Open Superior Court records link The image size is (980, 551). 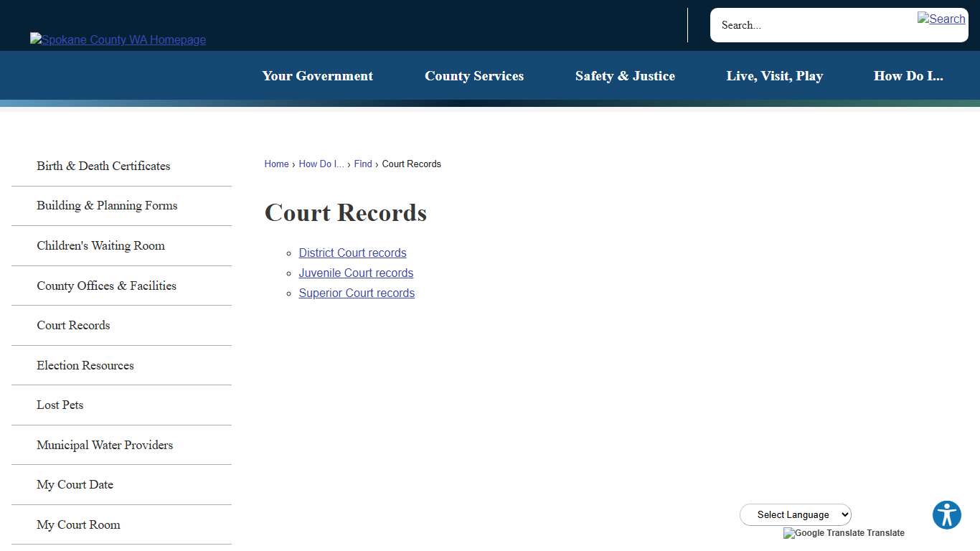(x=357, y=293)
